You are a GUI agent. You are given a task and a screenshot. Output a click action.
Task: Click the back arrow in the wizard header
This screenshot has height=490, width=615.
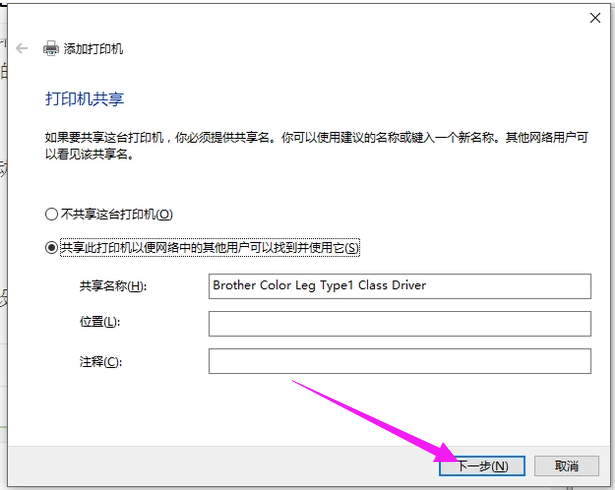click(x=22, y=48)
